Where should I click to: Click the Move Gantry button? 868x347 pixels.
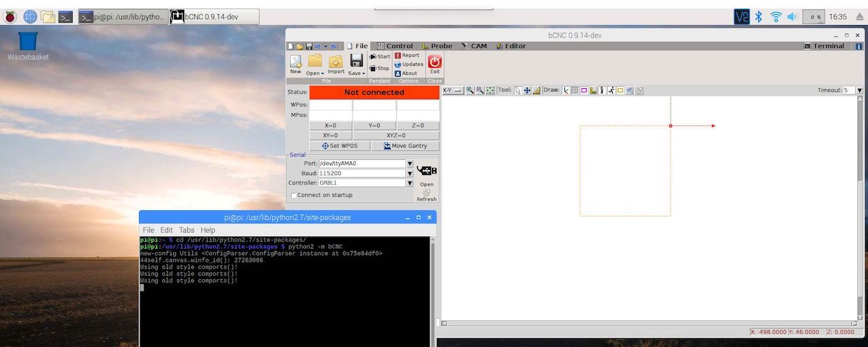pyautogui.click(x=405, y=146)
